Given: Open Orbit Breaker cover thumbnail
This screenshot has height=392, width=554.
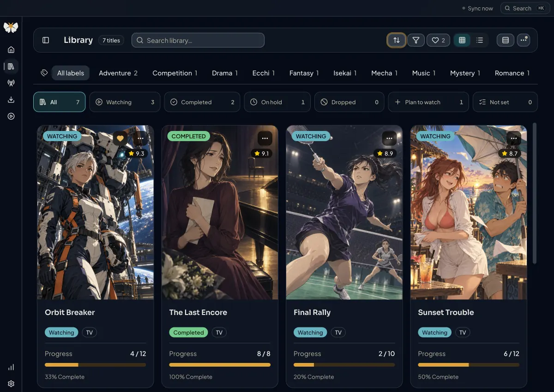Looking at the screenshot, I should tap(96, 212).
